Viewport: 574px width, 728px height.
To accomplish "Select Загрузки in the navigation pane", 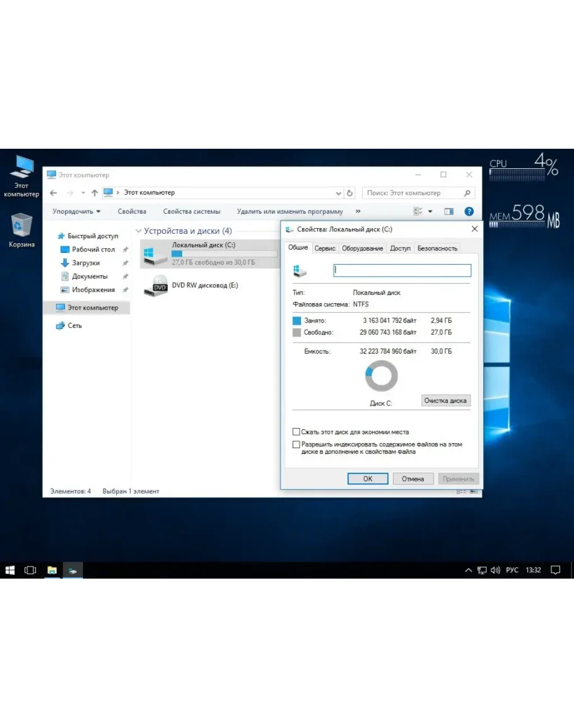I will [x=86, y=263].
